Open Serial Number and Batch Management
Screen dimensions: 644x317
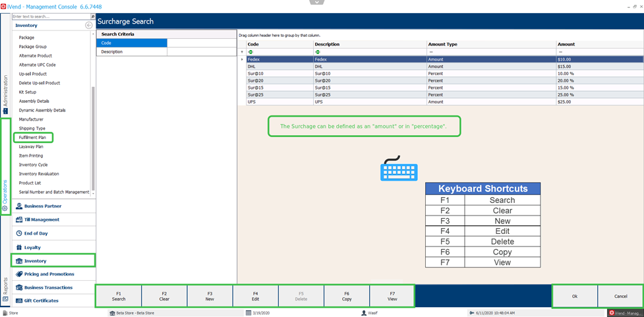(54, 192)
